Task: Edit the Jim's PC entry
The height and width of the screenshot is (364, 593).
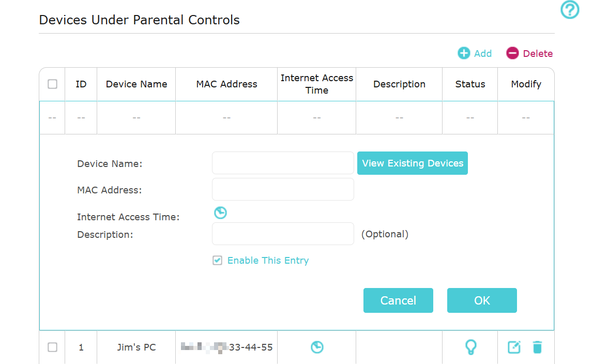Action: point(514,347)
